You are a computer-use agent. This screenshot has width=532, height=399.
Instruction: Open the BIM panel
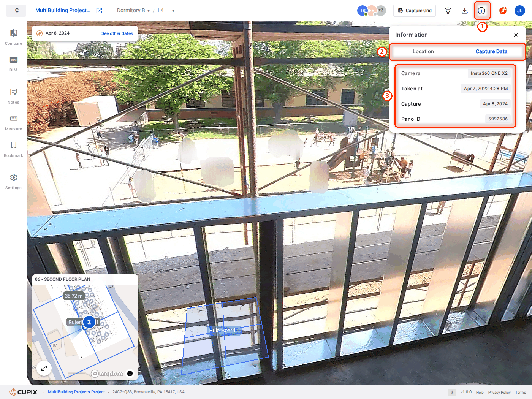[13, 64]
